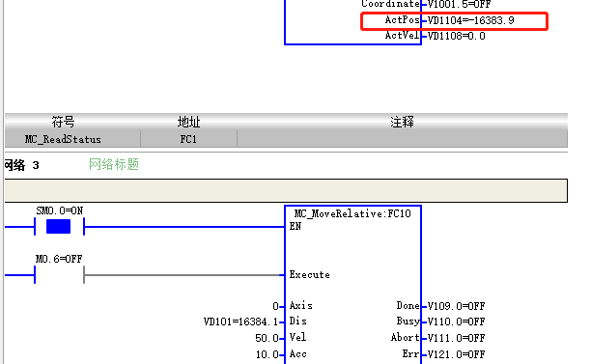The image size is (591, 364).
Task: Select the MC_ReadStatus symbol cell
Action: [72, 139]
